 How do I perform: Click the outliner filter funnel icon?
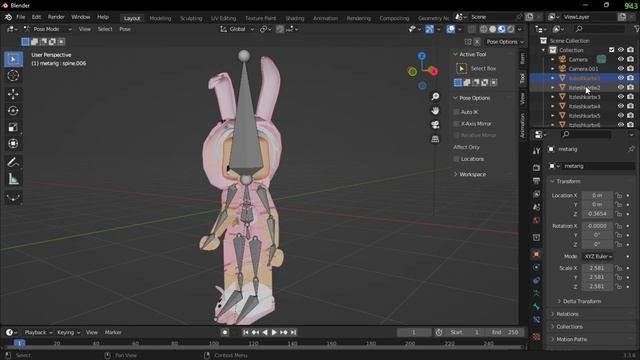point(636,29)
